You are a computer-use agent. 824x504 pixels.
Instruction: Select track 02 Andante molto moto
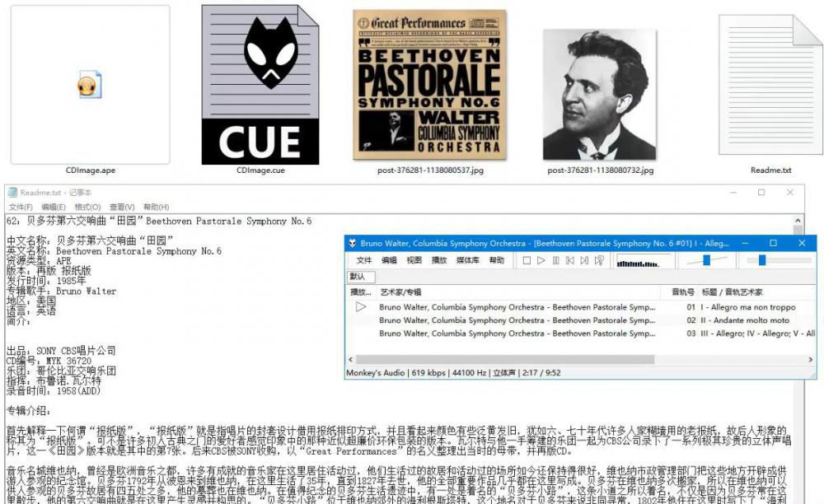(581, 320)
